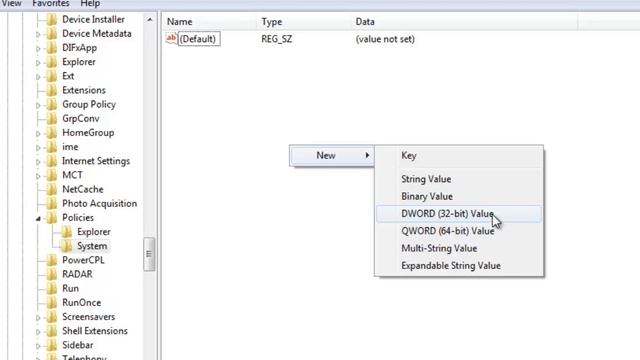This screenshot has height=360, width=640.
Task: Sort values by the Data column
Action: tap(465, 22)
